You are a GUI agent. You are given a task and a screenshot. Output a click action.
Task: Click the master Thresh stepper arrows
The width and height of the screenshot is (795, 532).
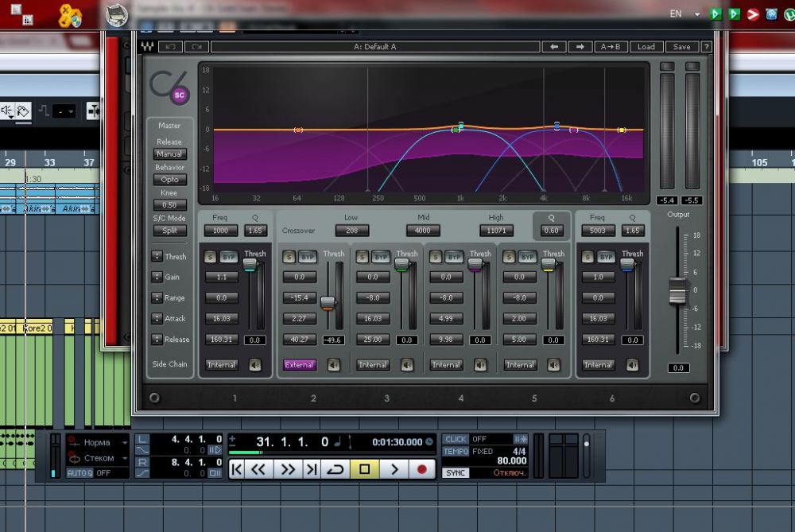(157, 256)
